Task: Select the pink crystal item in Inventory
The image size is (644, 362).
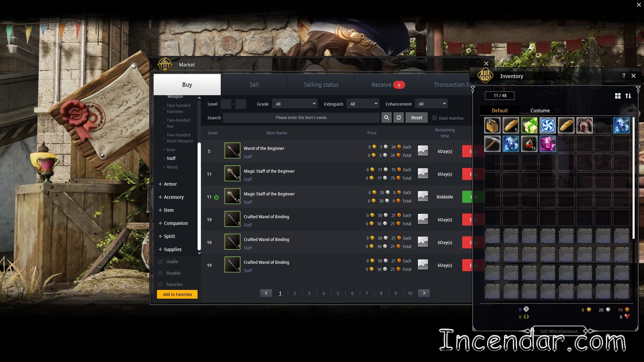Action: [547, 144]
